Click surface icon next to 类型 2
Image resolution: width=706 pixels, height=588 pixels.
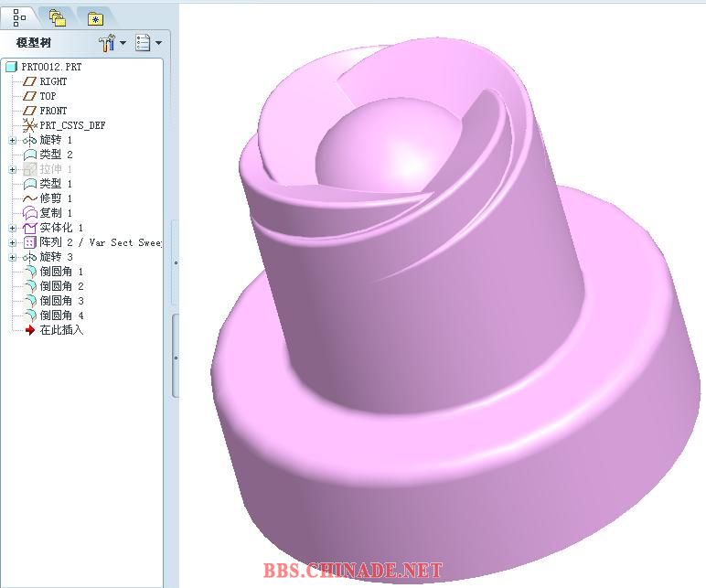pos(29,155)
